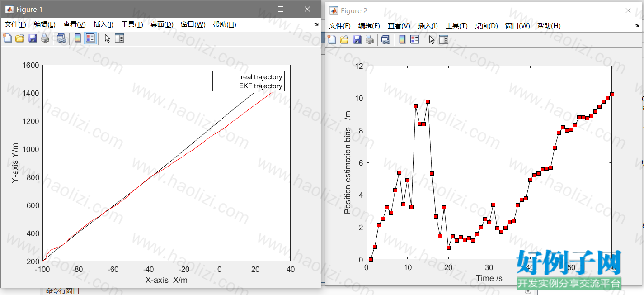
Task: Click 'Time /s' axis label in Figure 2
Action: click(489, 278)
